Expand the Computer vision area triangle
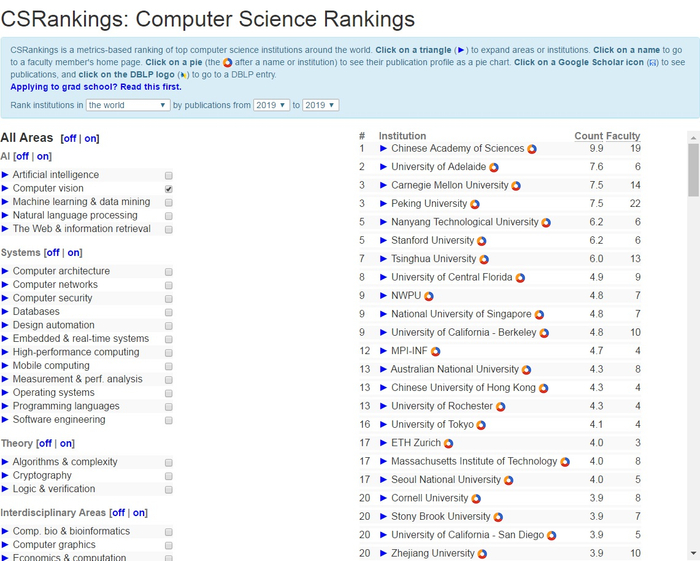Image resolution: width=700 pixels, height=561 pixels. pyautogui.click(x=5, y=188)
